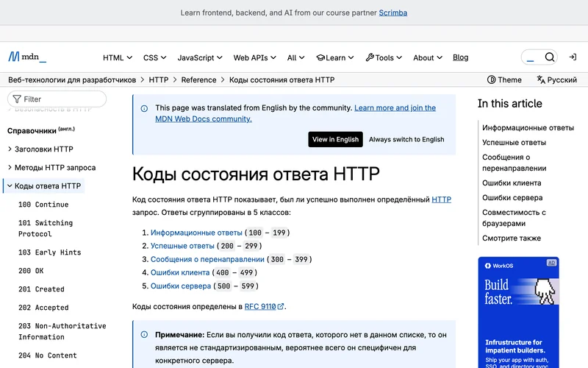Open the JavaScript menu
Viewport: 588px width, 368px height.
pos(200,57)
